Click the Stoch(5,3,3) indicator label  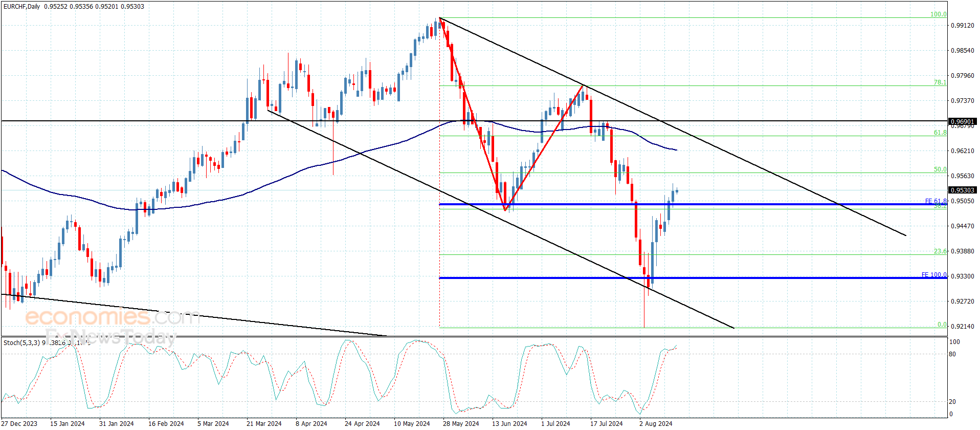click(21, 342)
